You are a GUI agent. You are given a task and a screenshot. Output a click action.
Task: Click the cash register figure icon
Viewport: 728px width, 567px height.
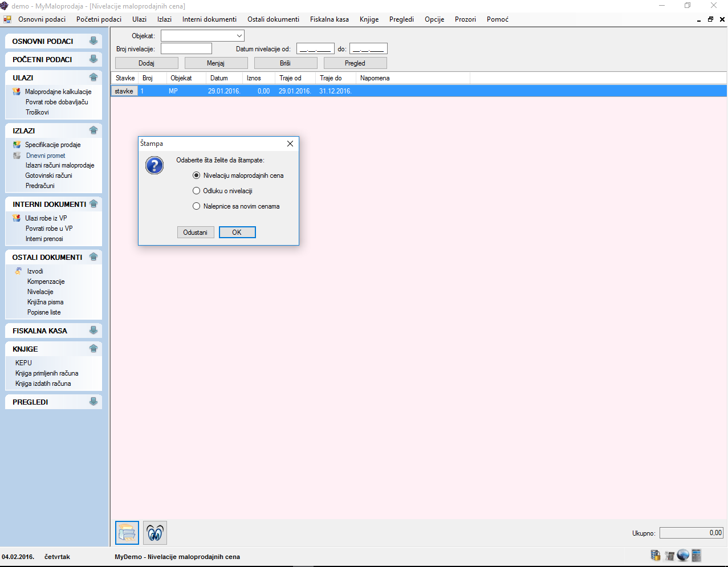pyautogui.click(x=669, y=556)
